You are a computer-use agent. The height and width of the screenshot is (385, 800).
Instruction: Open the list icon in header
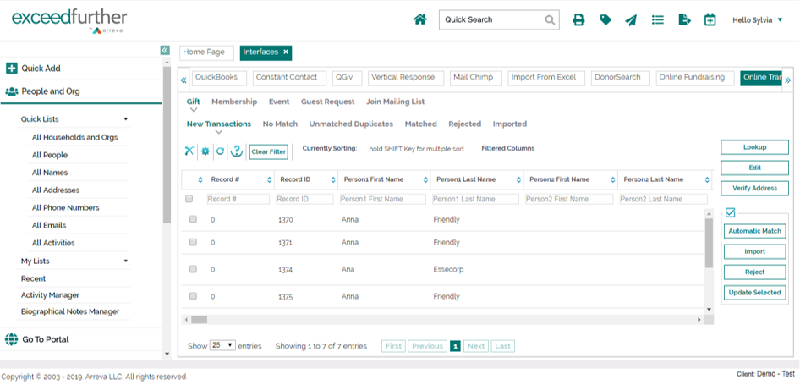(658, 20)
